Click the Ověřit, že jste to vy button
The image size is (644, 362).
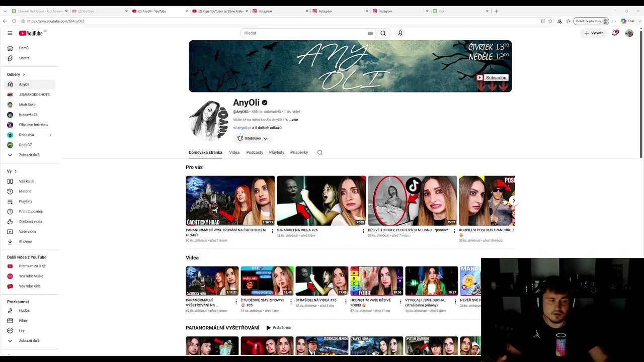[591, 21]
